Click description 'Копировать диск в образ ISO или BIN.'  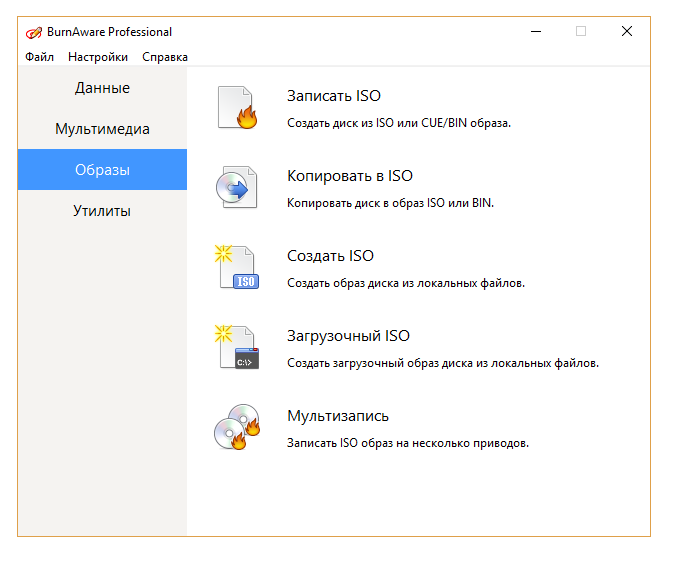(390, 203)
